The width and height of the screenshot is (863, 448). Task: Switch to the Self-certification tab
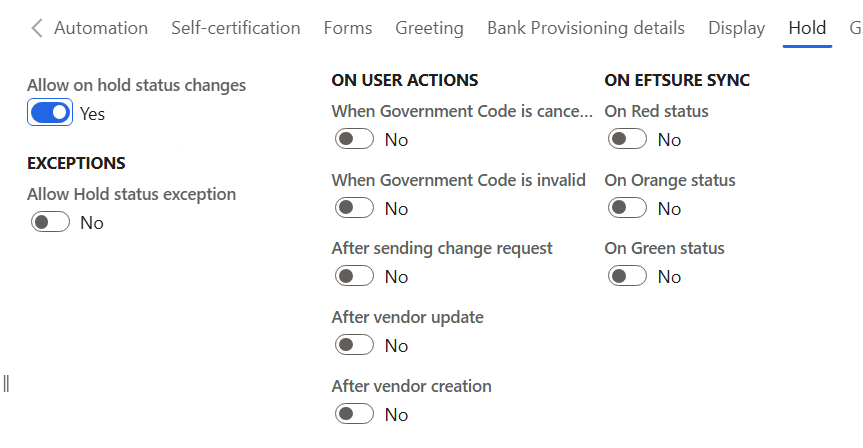[236, 28]
